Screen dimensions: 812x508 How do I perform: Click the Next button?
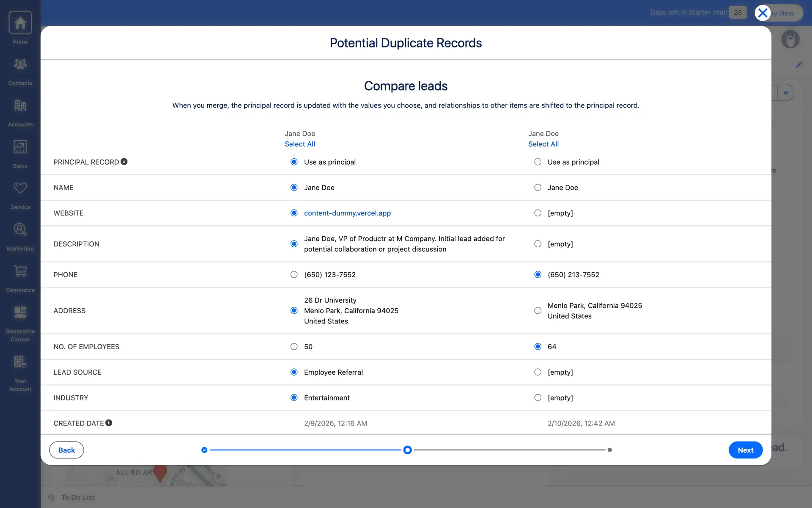pyautogui.click(x=745, y=450)
